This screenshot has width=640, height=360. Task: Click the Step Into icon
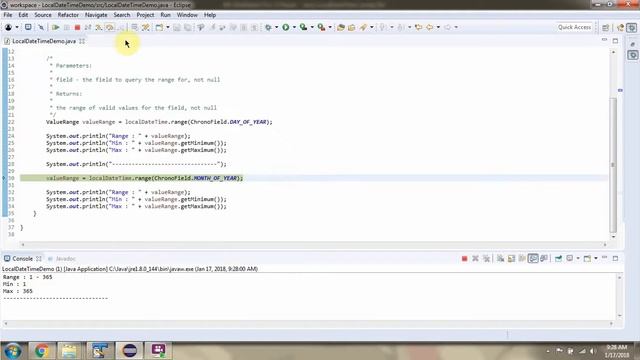coord(99,27)
